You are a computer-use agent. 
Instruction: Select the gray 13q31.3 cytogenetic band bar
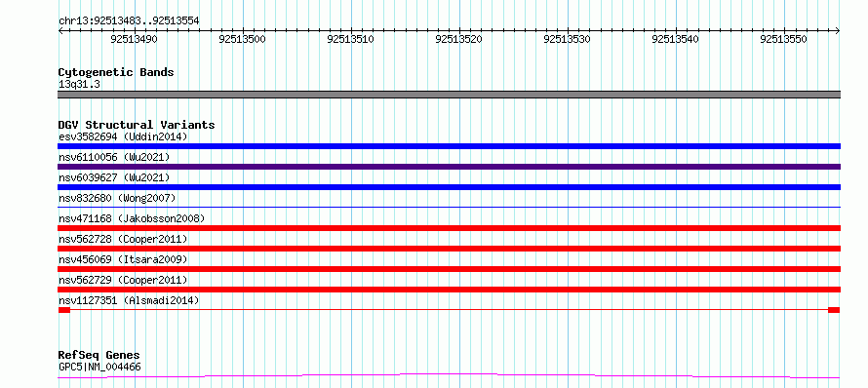pos(449,95)
